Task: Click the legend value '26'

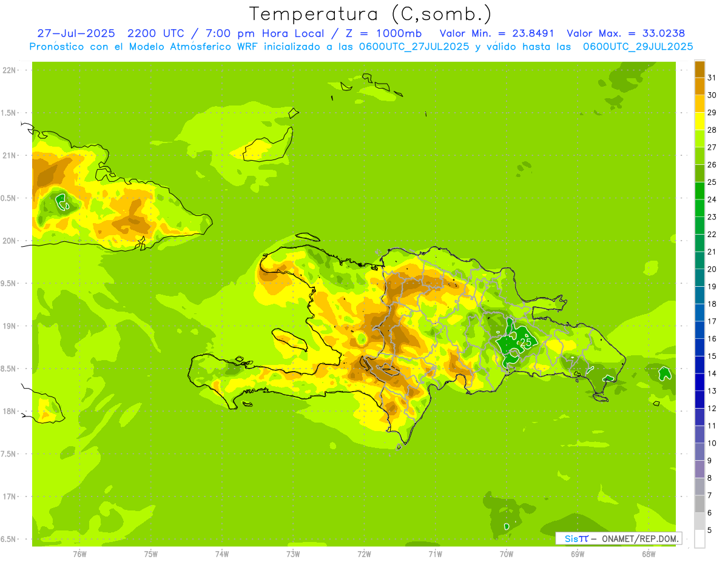Action: (712, 165)
